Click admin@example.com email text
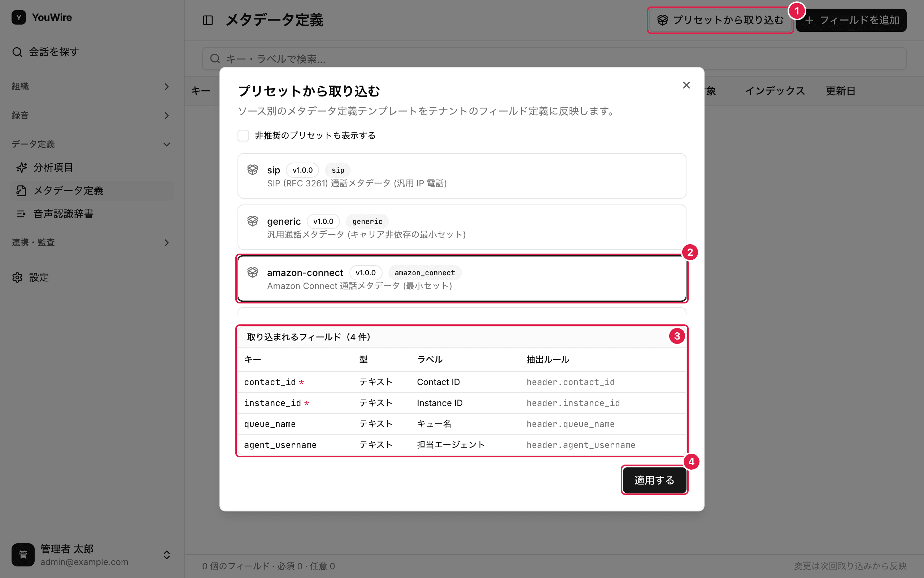Image resolution: width=924 pixels, height=578 pixels. [x=84, y=562]
